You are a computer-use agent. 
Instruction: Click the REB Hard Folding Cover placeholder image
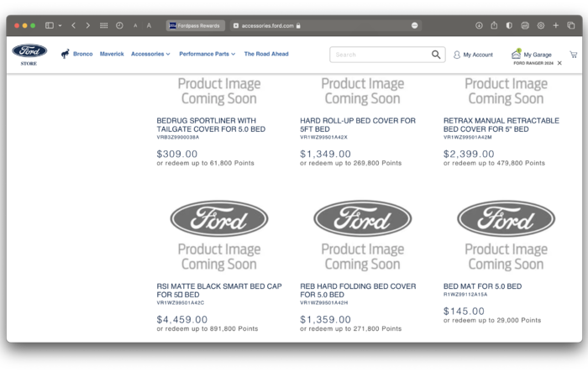click(x=363, y=235)
